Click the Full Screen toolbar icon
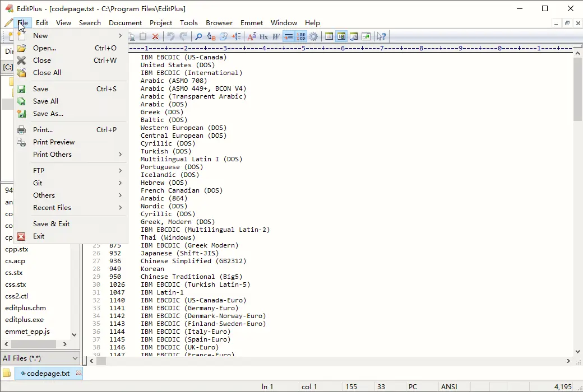The height and width of the screenshot is (392, 583). pyautogui.click(x=366, y=36)
